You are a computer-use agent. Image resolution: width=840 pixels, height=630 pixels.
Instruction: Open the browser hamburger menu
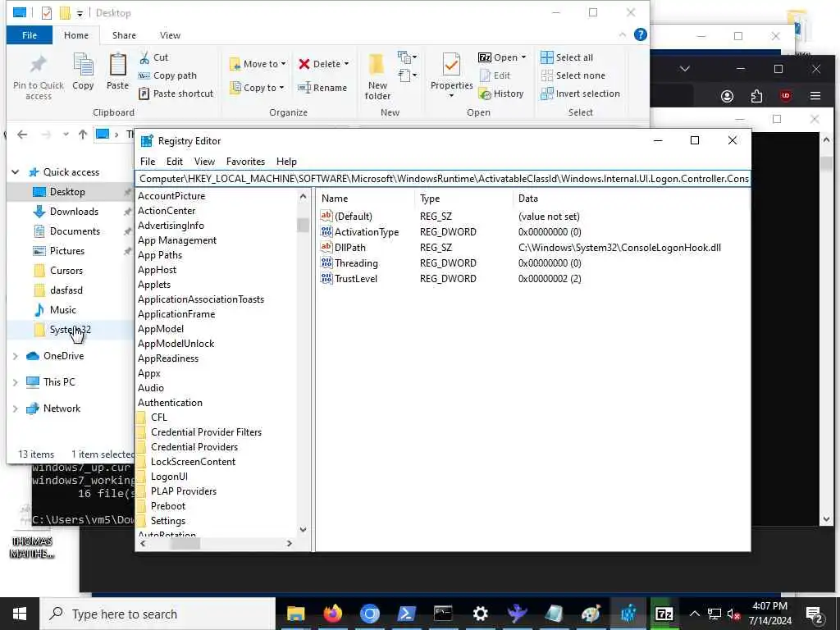pyautogui.click(x=815, y=96)
